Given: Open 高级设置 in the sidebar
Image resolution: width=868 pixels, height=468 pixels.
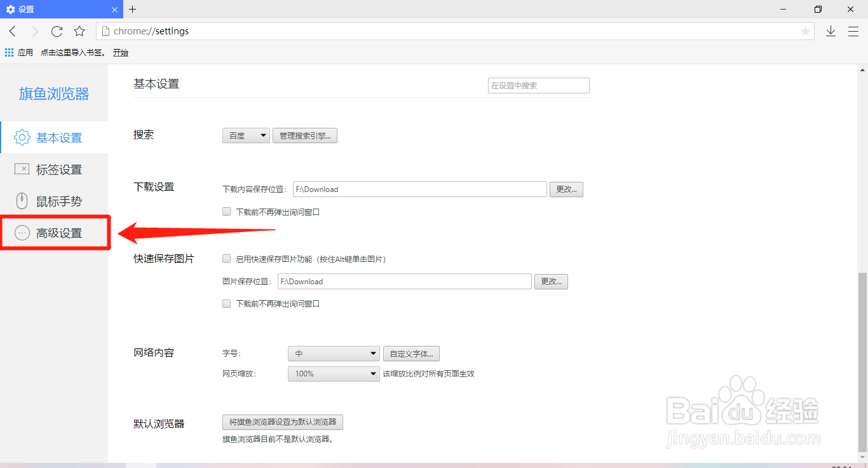Looking at the screenshot, I should pos(55,233).
